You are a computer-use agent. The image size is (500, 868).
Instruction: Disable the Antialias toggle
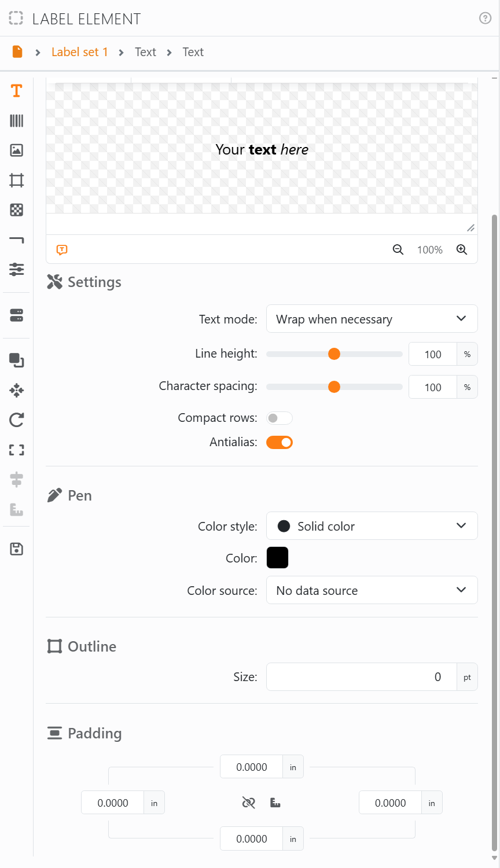280,443
